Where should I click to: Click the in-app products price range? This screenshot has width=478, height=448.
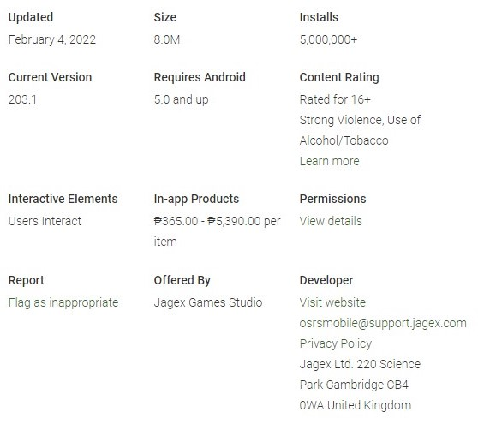[x=217, y=231]
